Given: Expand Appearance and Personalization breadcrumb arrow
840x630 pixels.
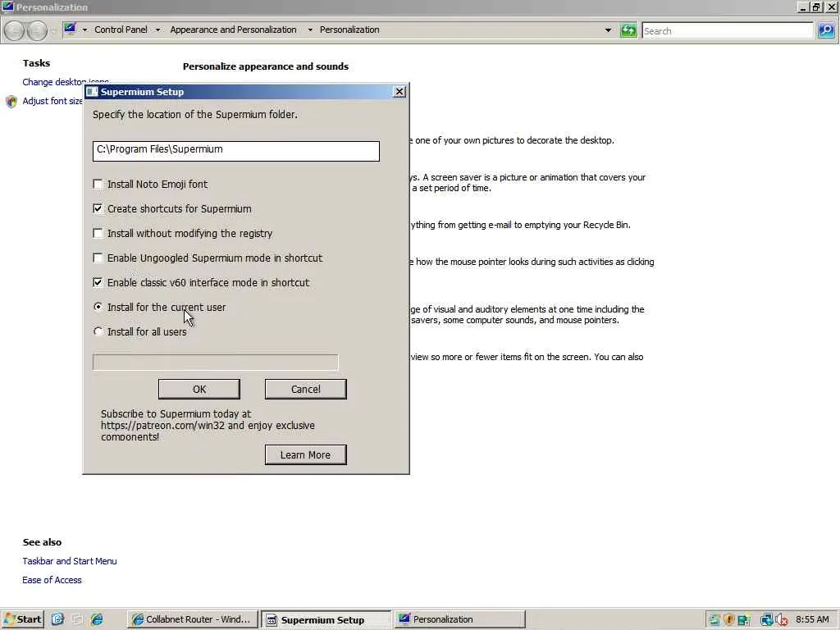Looking at the screenshot, I should [x=309, y=30].
